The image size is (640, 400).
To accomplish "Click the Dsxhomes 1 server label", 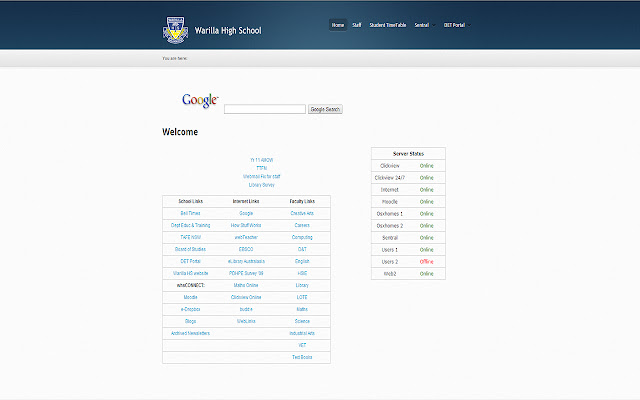I will [x=390, y=213].
